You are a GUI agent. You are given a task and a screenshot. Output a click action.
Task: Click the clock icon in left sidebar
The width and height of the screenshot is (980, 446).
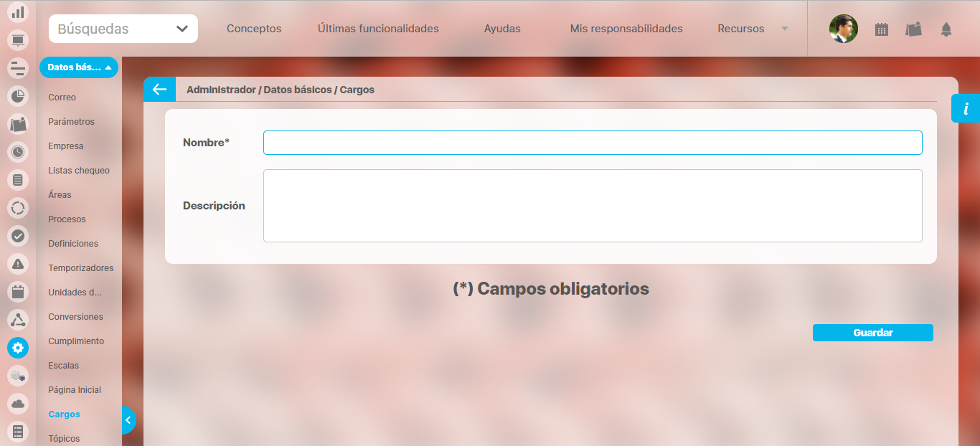click(18, 151)
